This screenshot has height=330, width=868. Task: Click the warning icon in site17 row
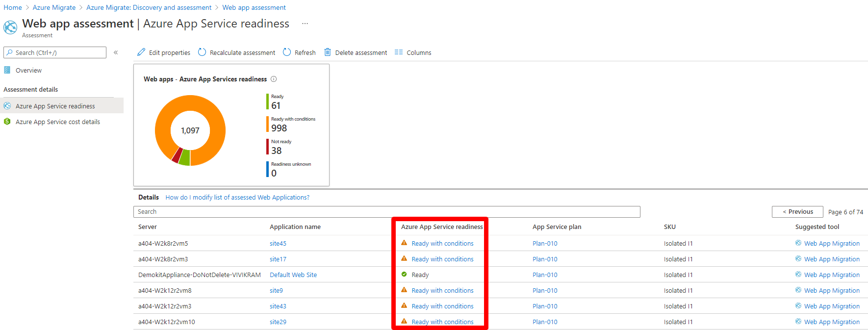click(404, 258)
